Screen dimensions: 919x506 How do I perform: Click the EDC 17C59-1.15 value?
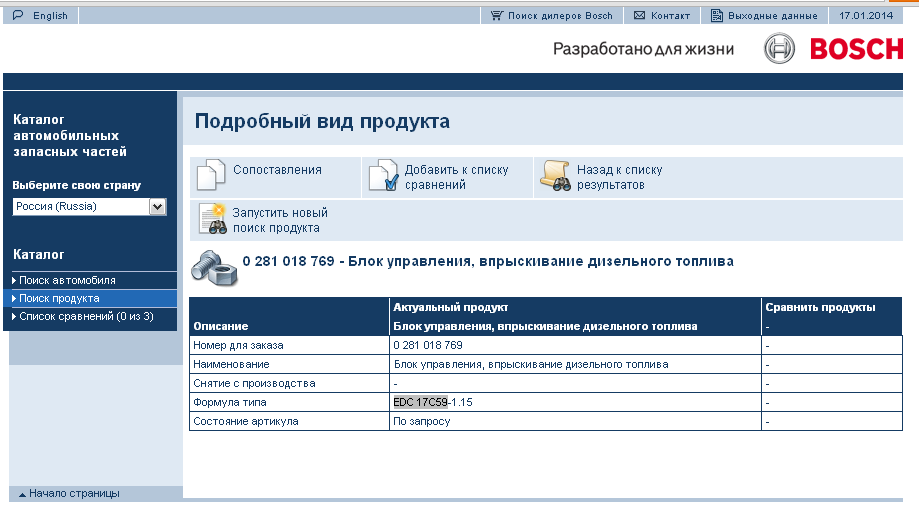(x=433, y=402)
